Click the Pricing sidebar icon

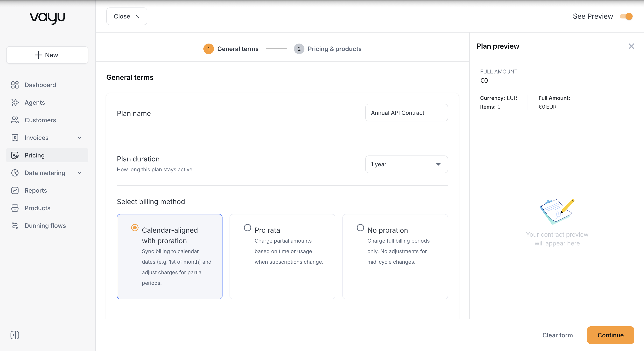coord(15,155)
